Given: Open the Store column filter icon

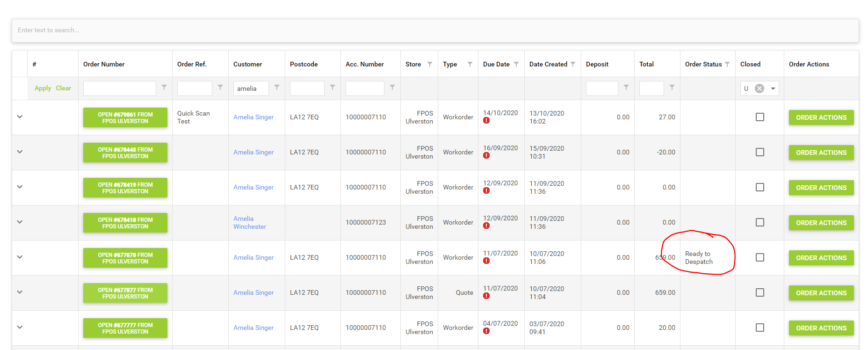Looking at the screenshot, I should (430, 64).
